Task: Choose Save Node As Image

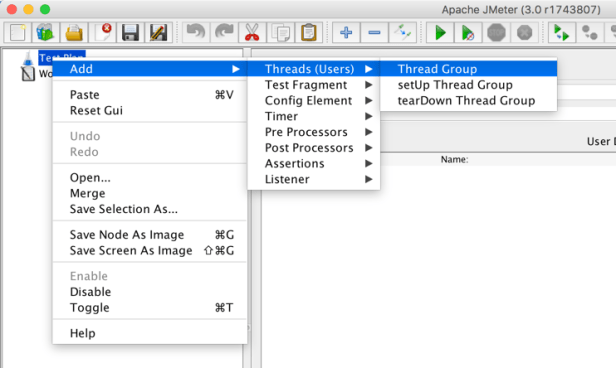Action: (150, 234)
